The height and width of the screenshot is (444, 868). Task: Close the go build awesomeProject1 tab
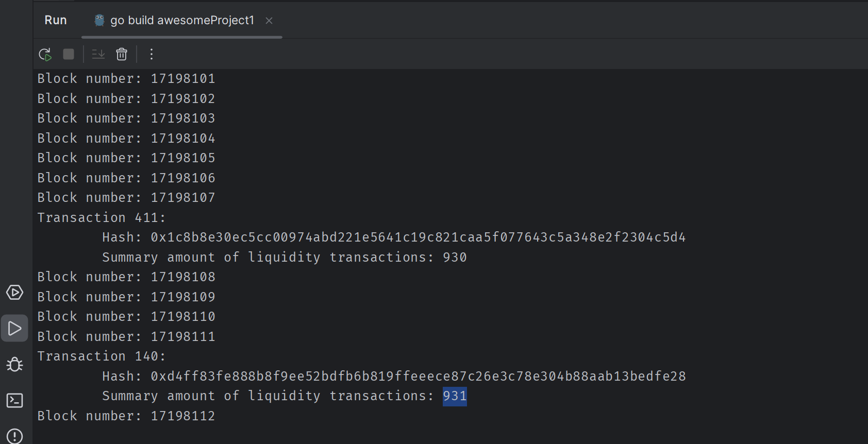pos(269,21)
